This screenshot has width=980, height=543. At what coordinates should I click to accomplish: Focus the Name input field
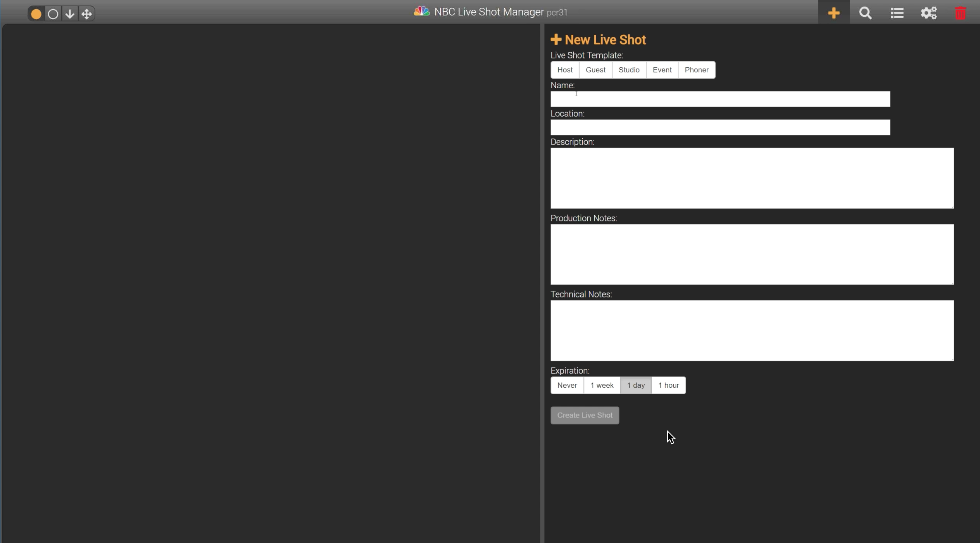tap(720, 99)
